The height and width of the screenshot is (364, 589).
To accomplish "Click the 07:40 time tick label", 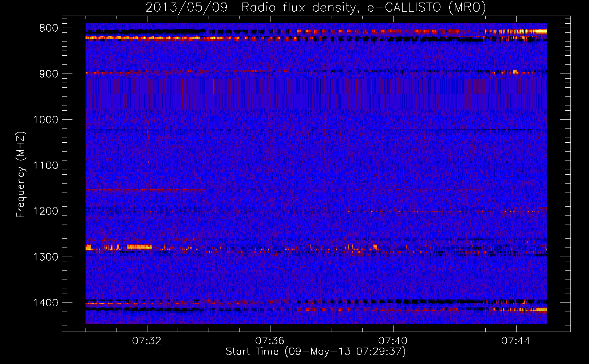I will (393, 341).
